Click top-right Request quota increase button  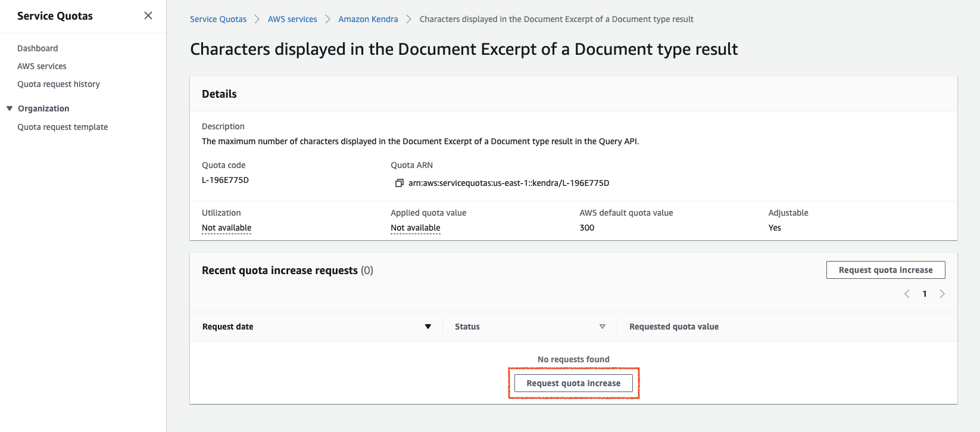pos(885,270)
